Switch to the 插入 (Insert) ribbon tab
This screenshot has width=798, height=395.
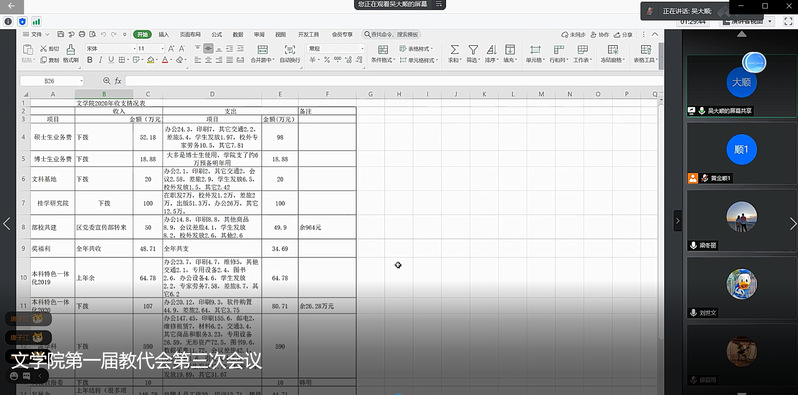coord(164,35)
